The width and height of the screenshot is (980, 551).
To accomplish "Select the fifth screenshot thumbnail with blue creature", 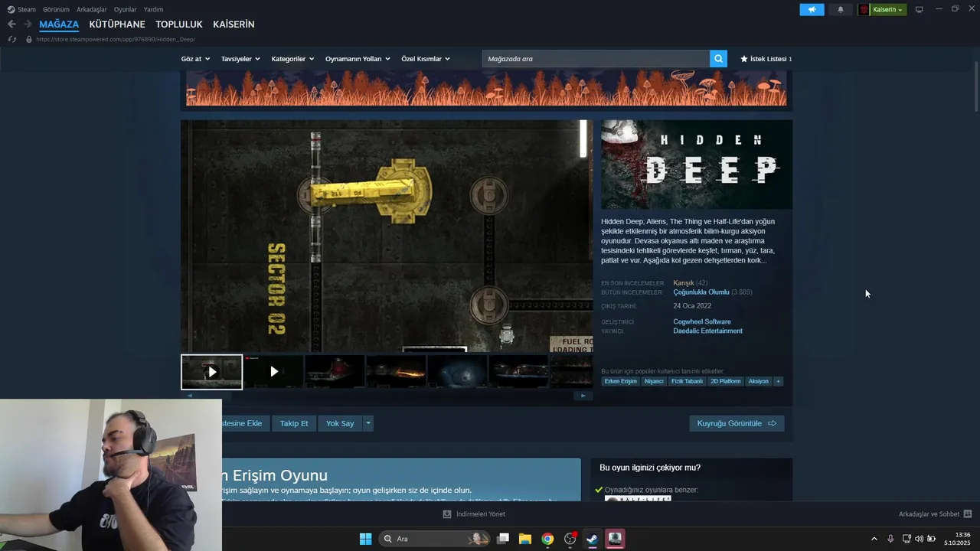I will [457, 372].
